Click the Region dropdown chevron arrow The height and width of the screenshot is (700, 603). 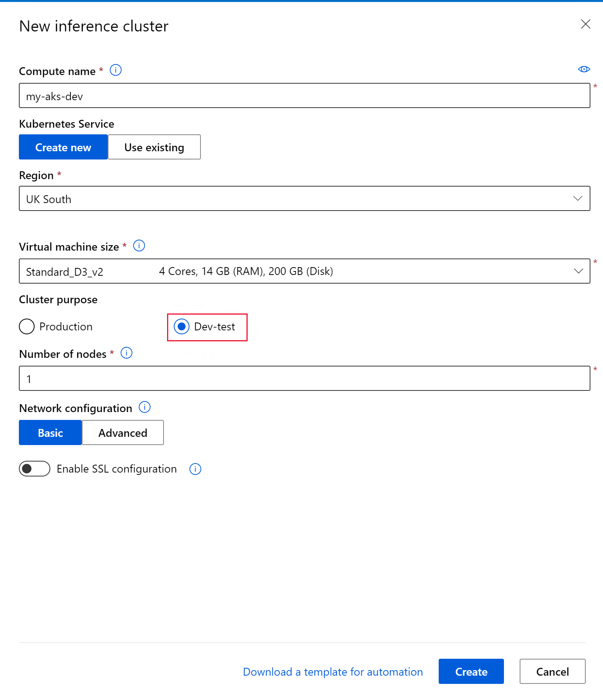577,199
